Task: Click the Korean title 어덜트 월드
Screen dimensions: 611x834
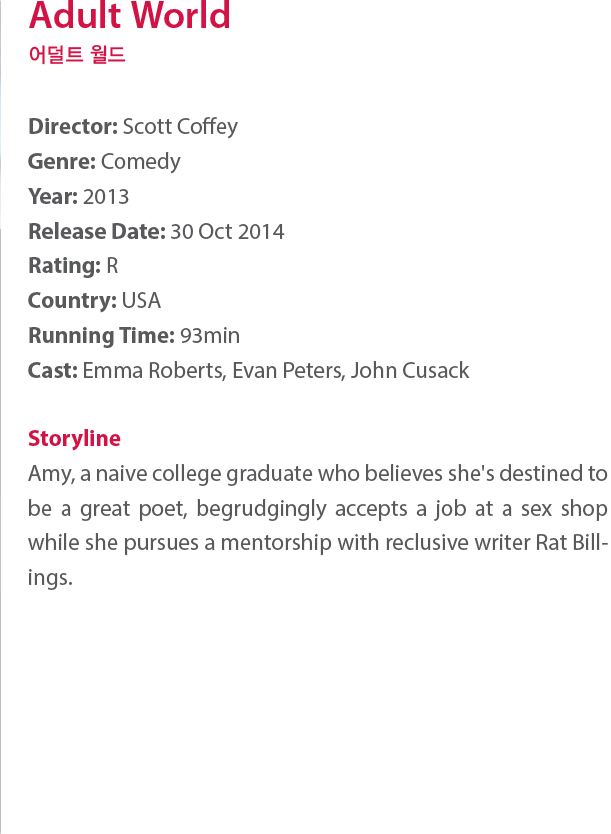Action: [x=77, y=54]
